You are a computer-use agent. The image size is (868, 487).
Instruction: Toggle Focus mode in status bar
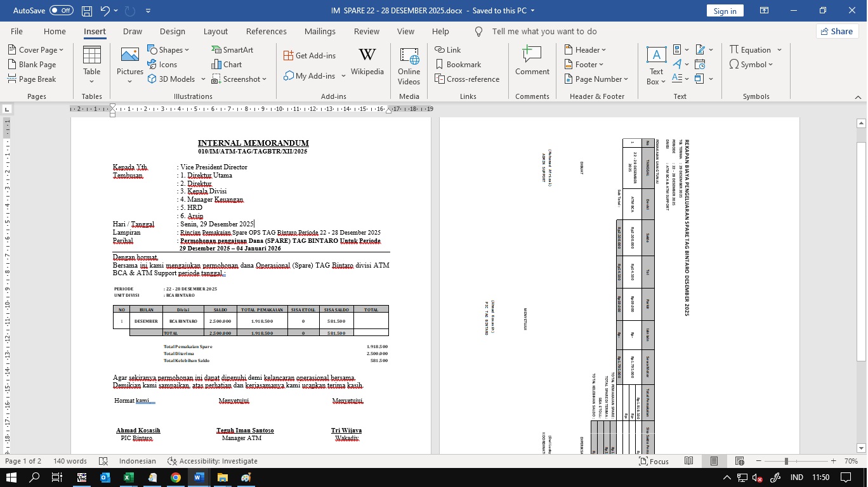[x=654, y=461]
